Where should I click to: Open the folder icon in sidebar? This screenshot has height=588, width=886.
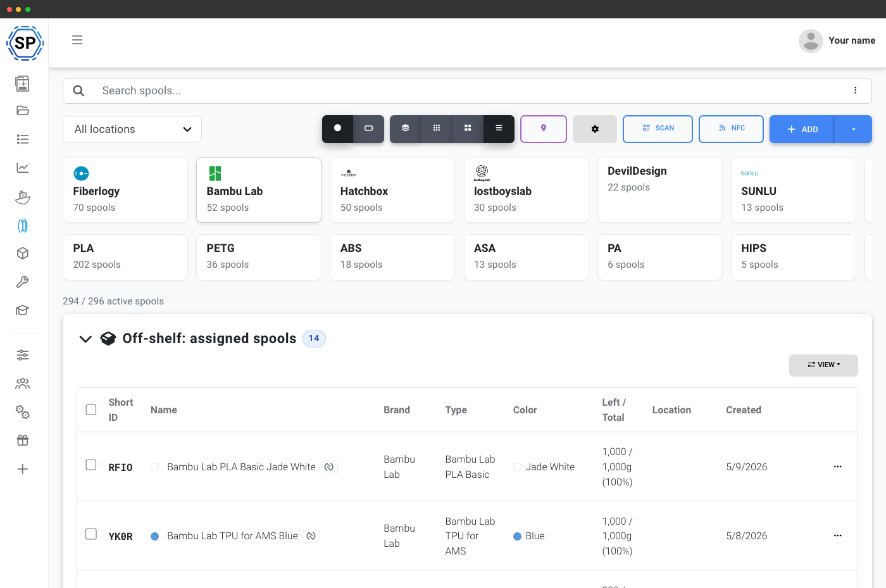(x=23, y=111)
